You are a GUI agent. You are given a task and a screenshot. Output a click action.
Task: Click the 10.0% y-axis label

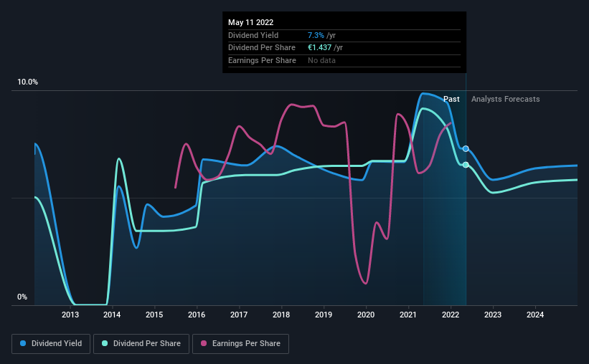[27, 82]
